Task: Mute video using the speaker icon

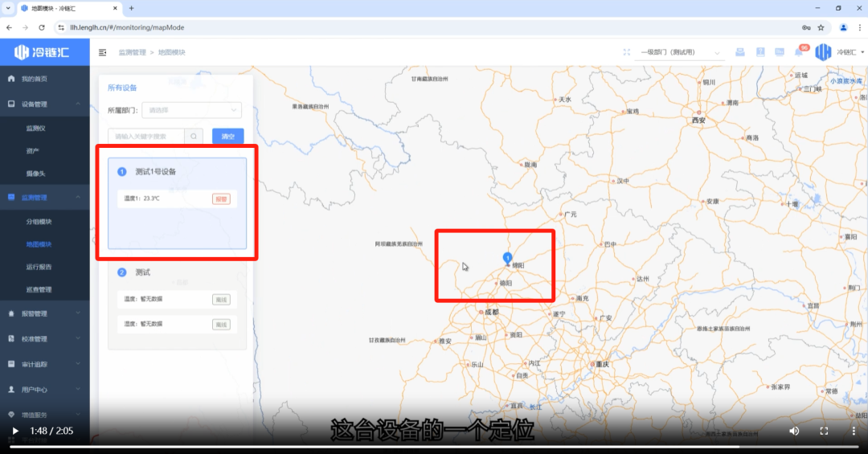Action: pyautogui.click(x=794, y=431)
